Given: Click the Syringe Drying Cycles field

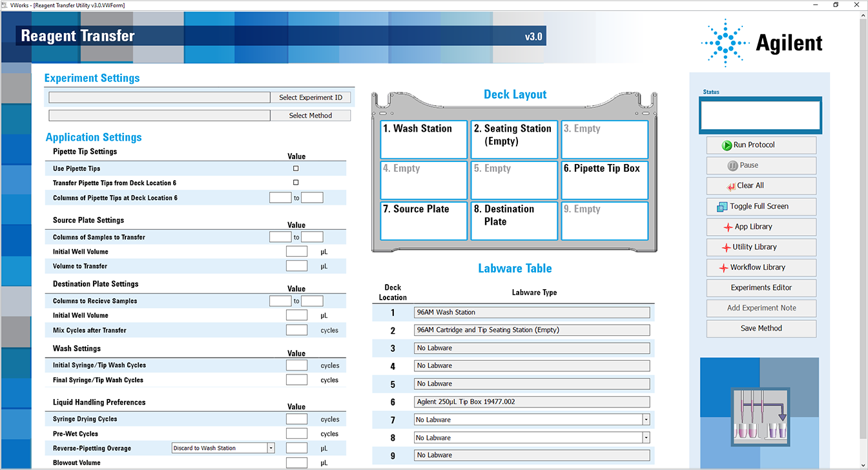Looking at the screenshot, I should pyautogui.click(x=296, y=419).
